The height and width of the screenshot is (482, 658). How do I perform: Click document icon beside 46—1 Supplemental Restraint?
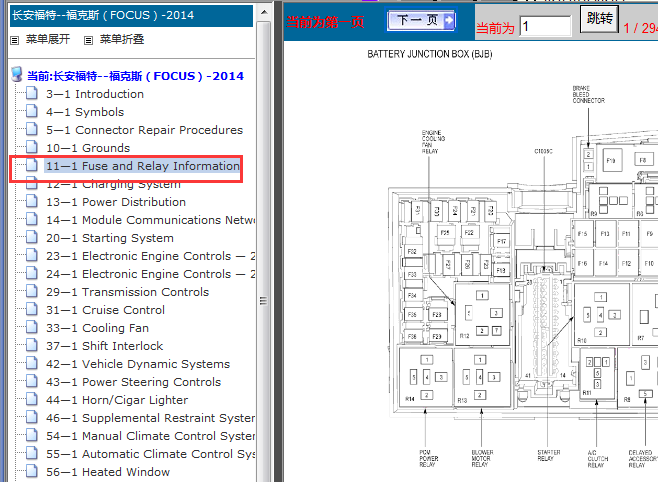[31, 418]
